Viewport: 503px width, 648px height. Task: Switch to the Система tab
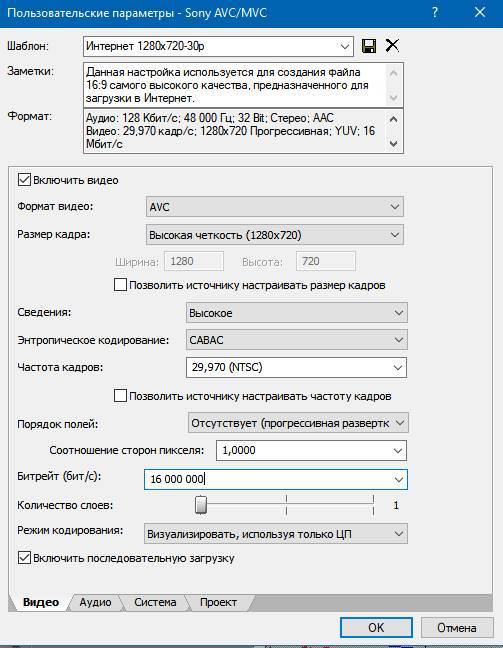tap(155, 602)
